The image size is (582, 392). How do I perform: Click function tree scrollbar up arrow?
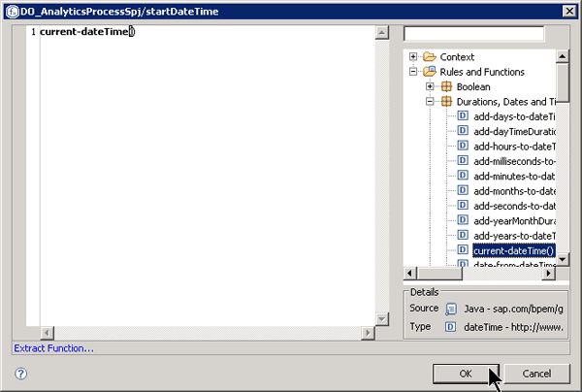563,56
